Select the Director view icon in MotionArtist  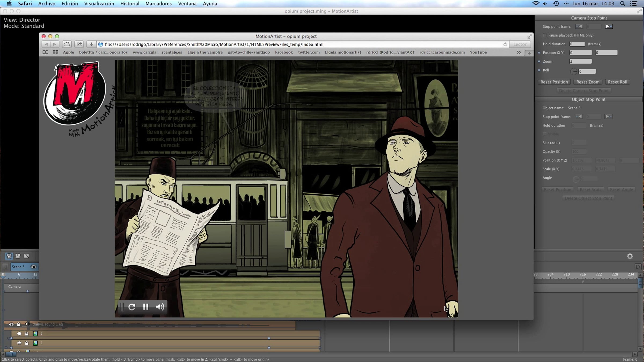click(9, 256)
